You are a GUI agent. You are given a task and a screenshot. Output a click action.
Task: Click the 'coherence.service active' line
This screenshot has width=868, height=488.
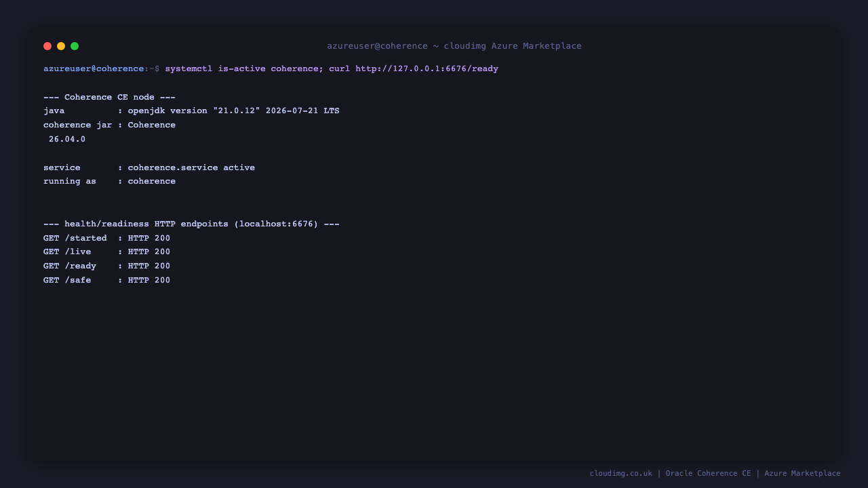[x=149, y=167]
